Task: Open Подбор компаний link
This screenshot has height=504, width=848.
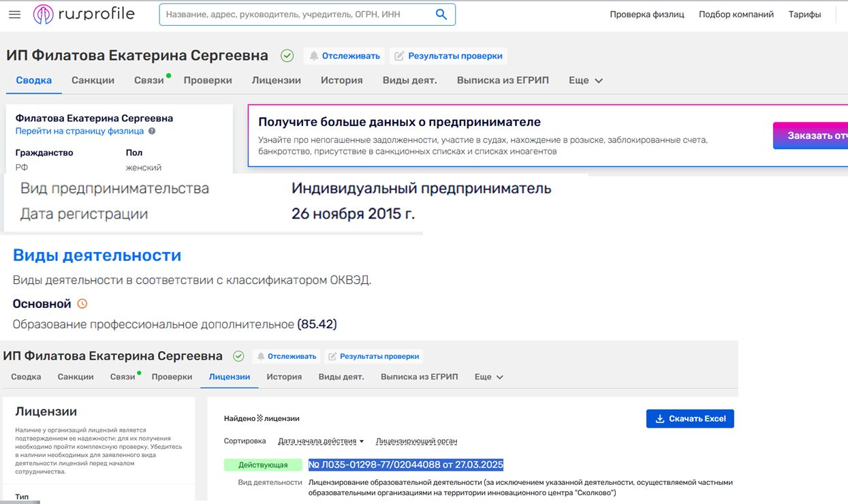Action: (x=736, y=14)
